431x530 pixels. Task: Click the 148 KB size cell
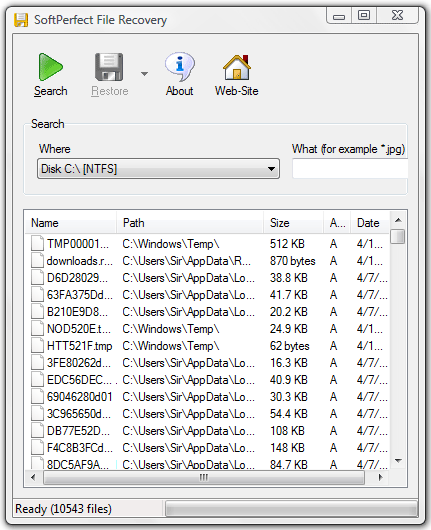[x=287, y=448]
